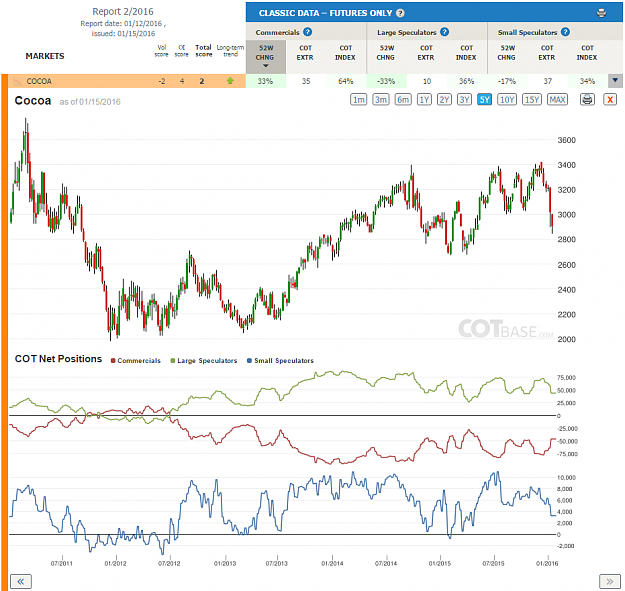Viewport: 625px width, 591px height.
Task: Toggle Large Speculators series in legend
Action: [204, 361]
